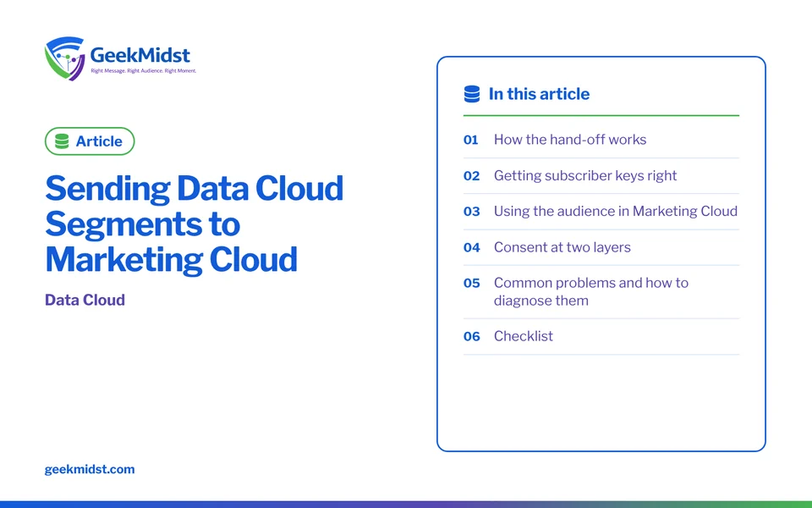Click the database icon beside In this article
The width and height of the screenshot is (812, 508).
pyautogui.click(x=472, y=94)
